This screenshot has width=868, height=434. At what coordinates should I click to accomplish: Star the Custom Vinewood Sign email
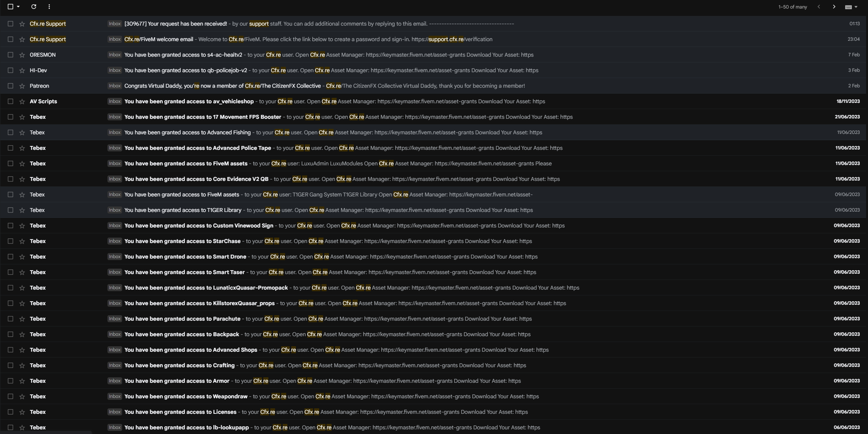22,226
